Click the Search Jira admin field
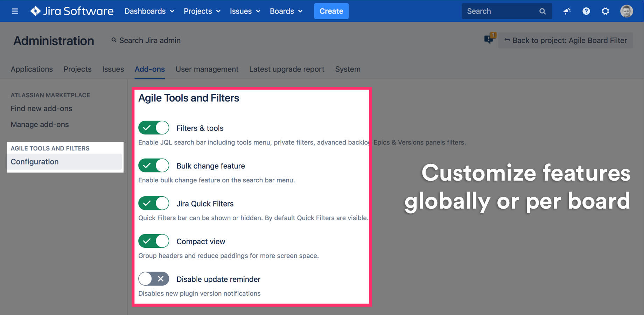644x315 pixels. (150, 41)
